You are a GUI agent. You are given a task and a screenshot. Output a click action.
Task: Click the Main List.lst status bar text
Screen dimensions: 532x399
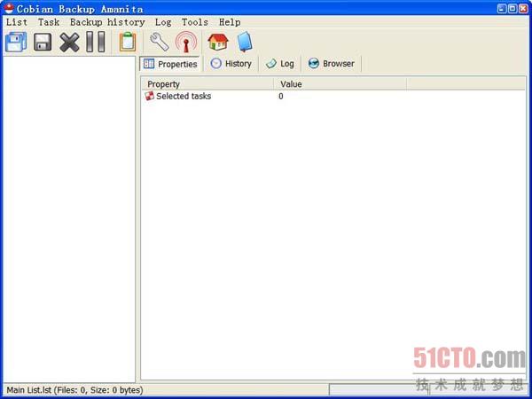(x=75, y=390)
